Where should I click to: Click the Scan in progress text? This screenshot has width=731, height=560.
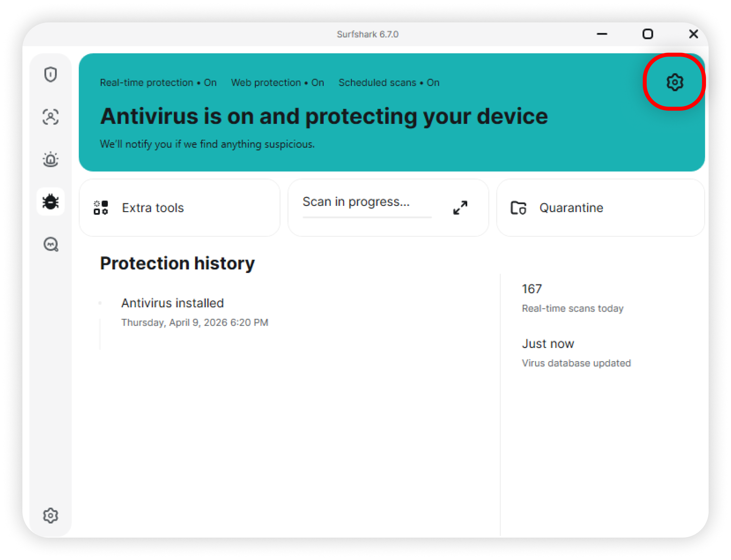point(356,202)
